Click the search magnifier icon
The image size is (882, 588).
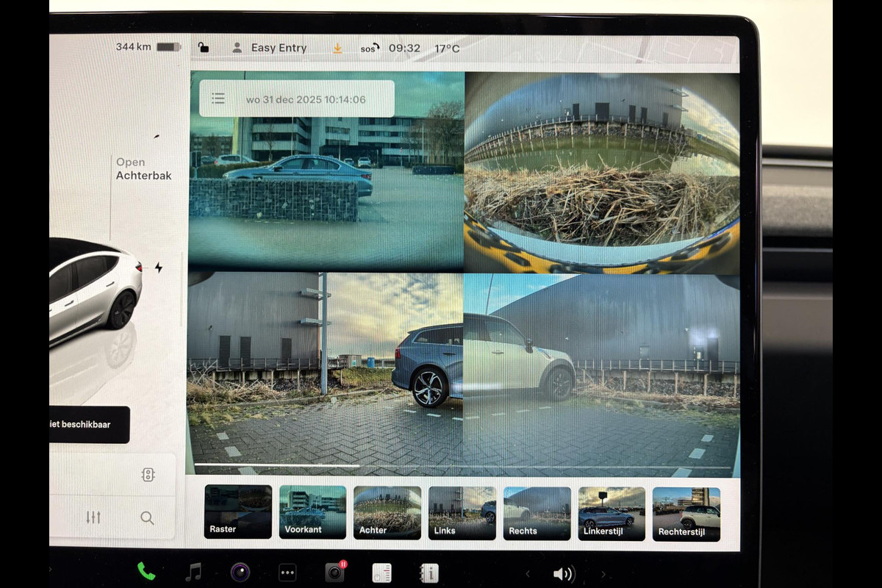coord(147,518)
